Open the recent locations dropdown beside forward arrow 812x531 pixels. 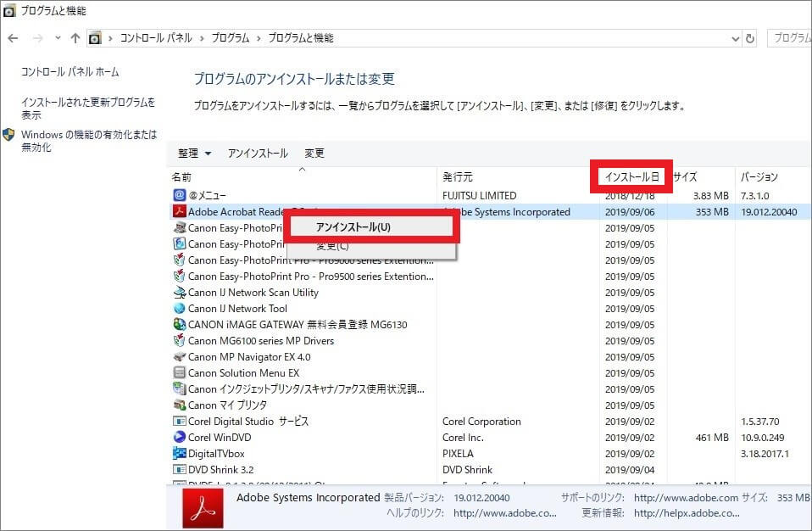tap(58, 38)
